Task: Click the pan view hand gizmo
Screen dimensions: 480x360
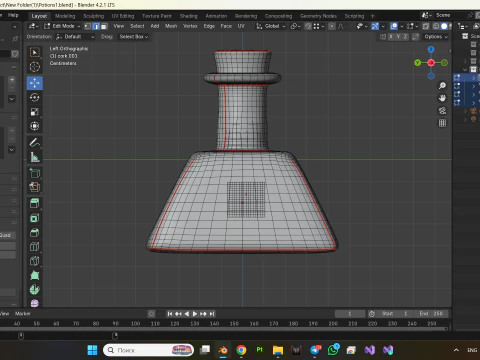Action: (442, 98)
